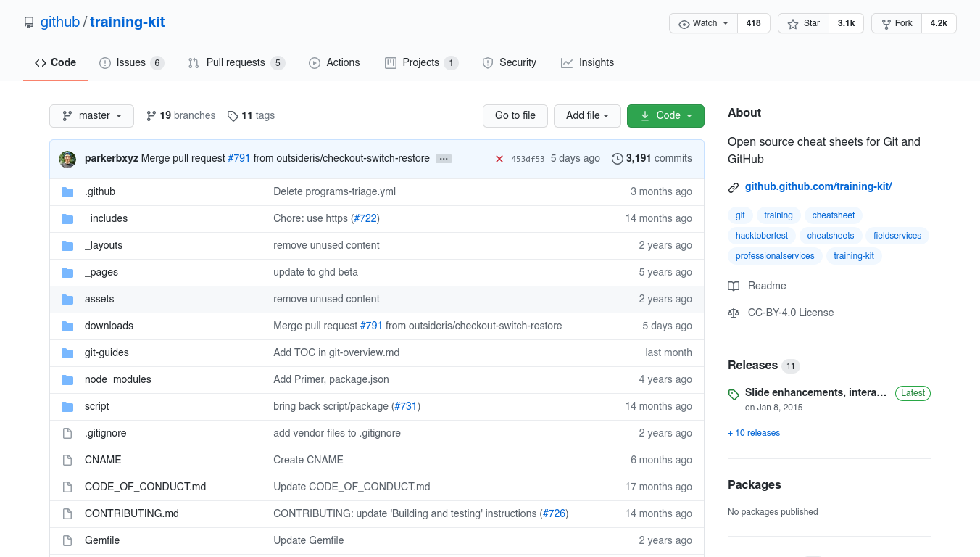This screenshot has height=557, width=980.
Task: Open the Pull requests tab
Action: 236,62
